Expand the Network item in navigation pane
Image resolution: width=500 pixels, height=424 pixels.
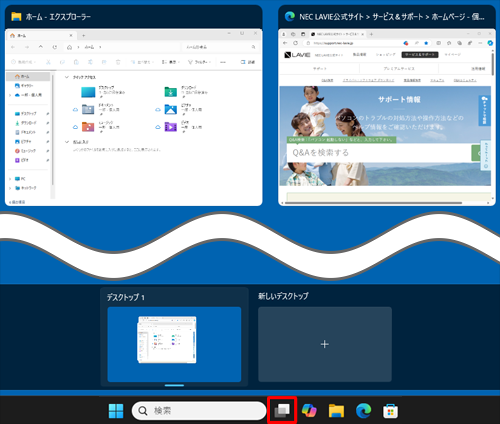click(10, 188)
